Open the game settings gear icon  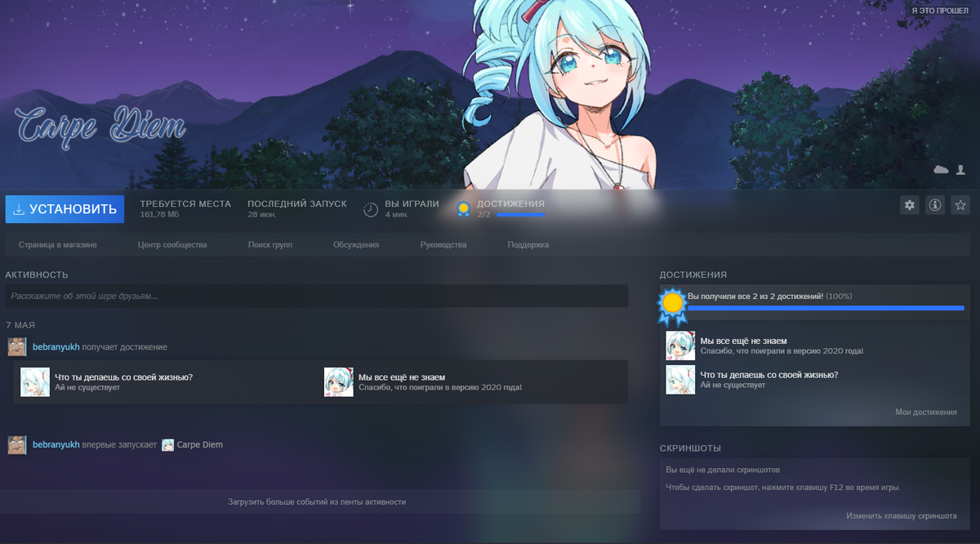click(909, 204)
